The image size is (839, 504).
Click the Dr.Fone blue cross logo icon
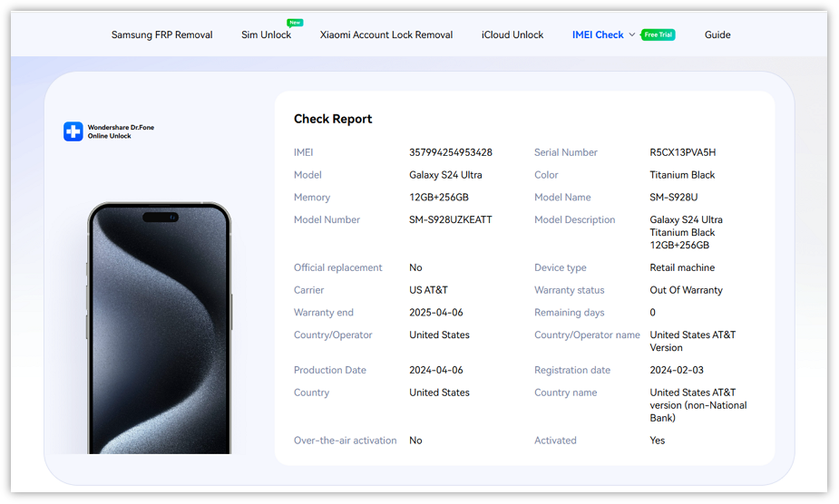(x=73, y=131)
